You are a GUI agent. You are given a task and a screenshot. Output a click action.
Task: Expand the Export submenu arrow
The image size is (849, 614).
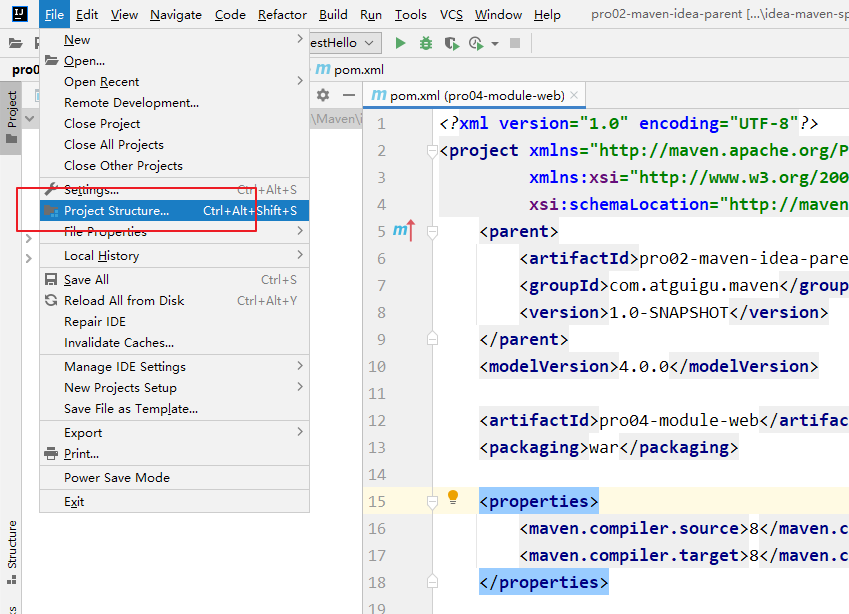click(300, 432)
